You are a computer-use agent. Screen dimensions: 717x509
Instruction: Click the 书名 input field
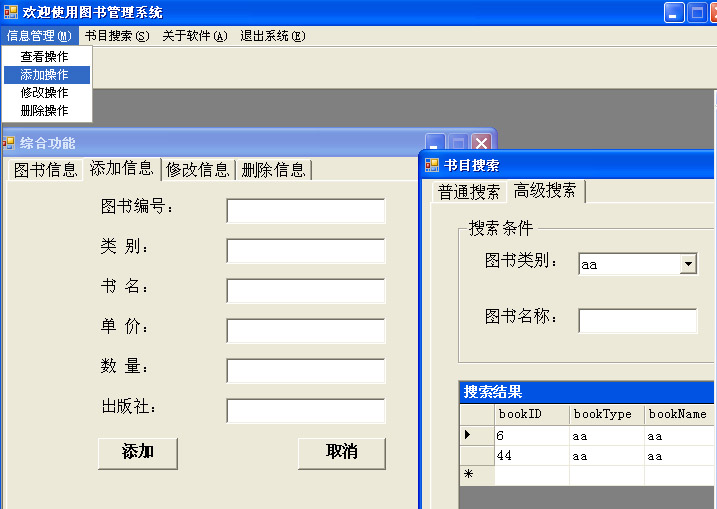(306, 291)
